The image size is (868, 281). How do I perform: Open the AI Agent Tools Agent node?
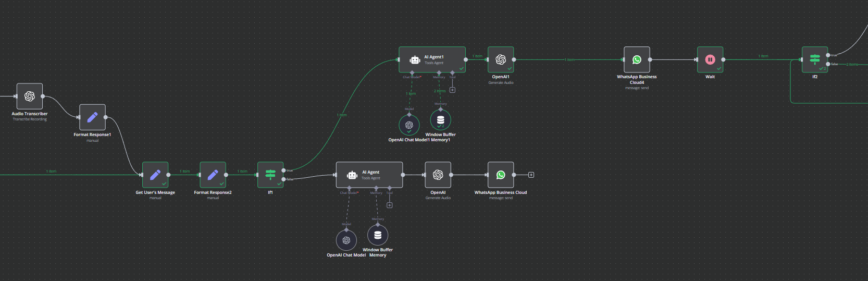pyautogui.click(x=369, y=175)
